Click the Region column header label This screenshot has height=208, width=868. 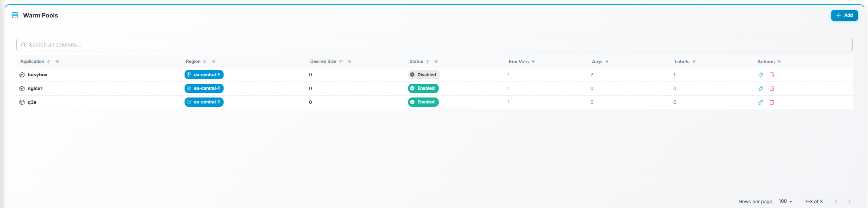pyautogui.click(x=193, y=61)
